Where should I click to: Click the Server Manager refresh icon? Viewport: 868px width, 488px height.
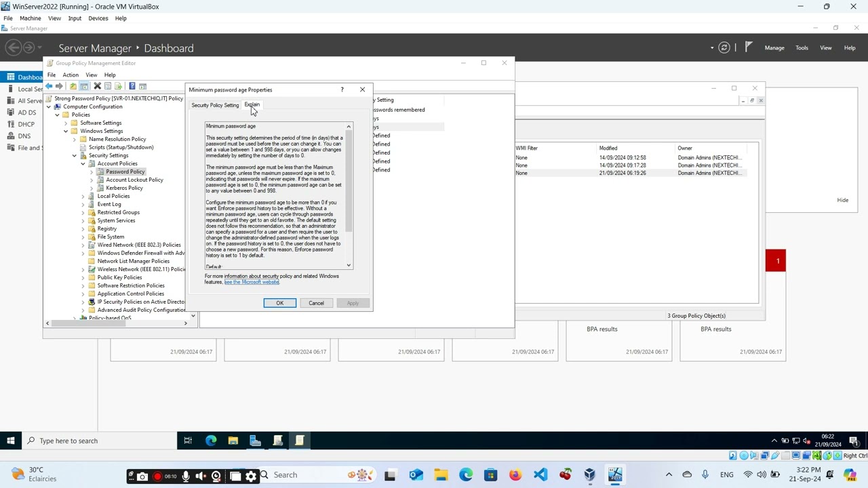(x=724, y=47)
